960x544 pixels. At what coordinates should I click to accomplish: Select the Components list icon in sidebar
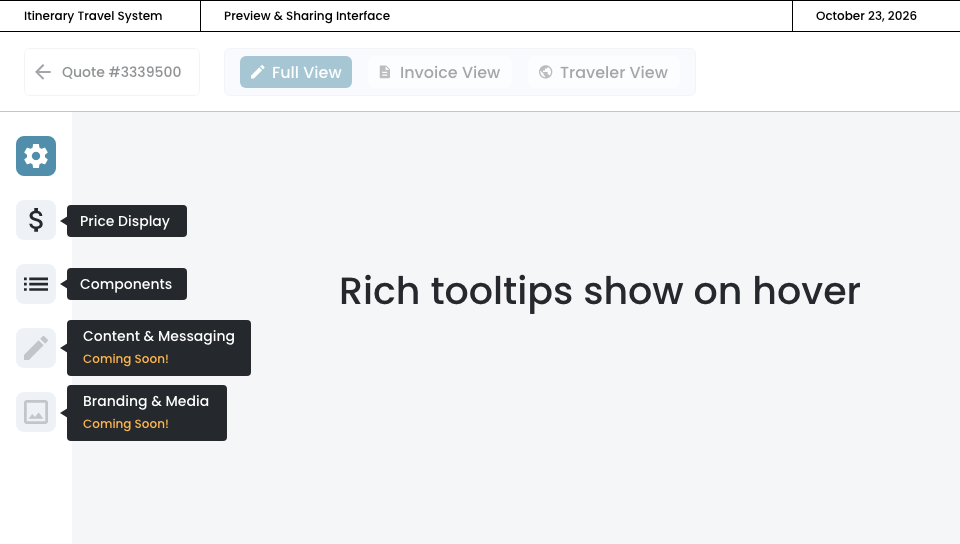coord(36,284)
